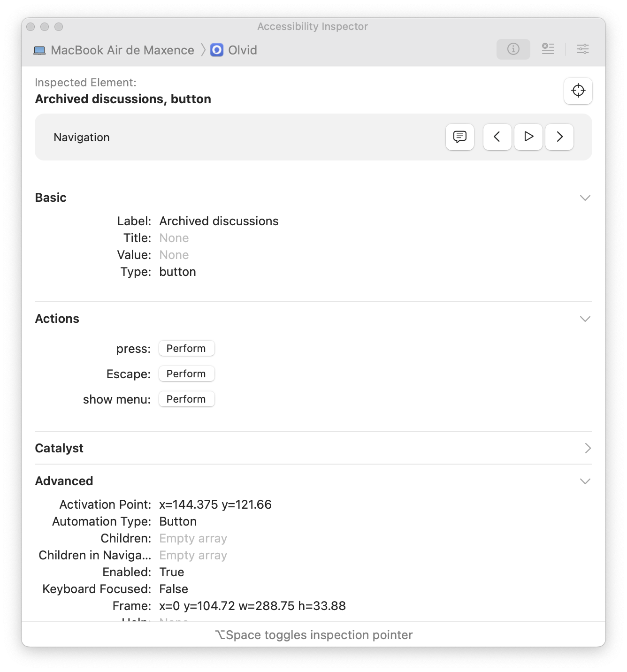Open the settings sliders panel
Image resolution: width=627 pixels, height=672 pixels.
[583, 49]
